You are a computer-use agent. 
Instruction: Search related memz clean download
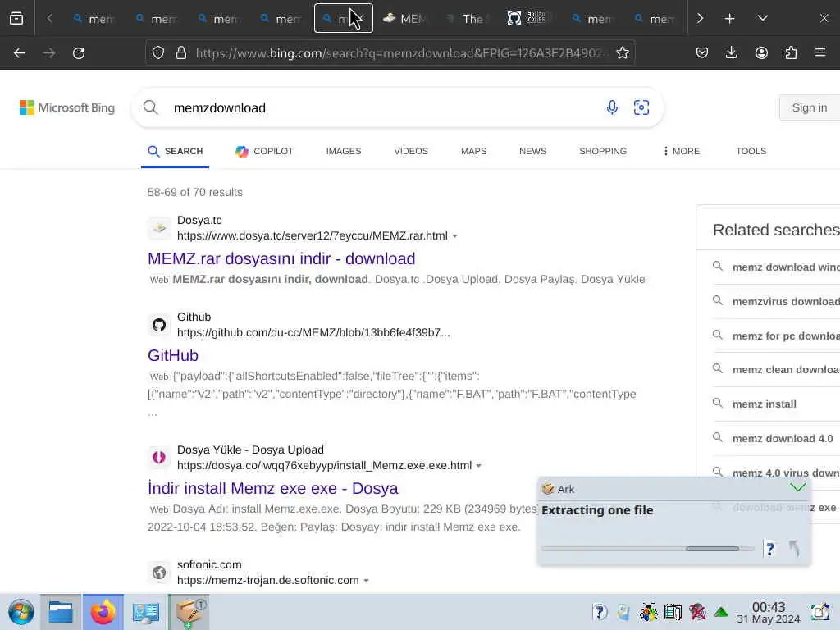point(785,370)
